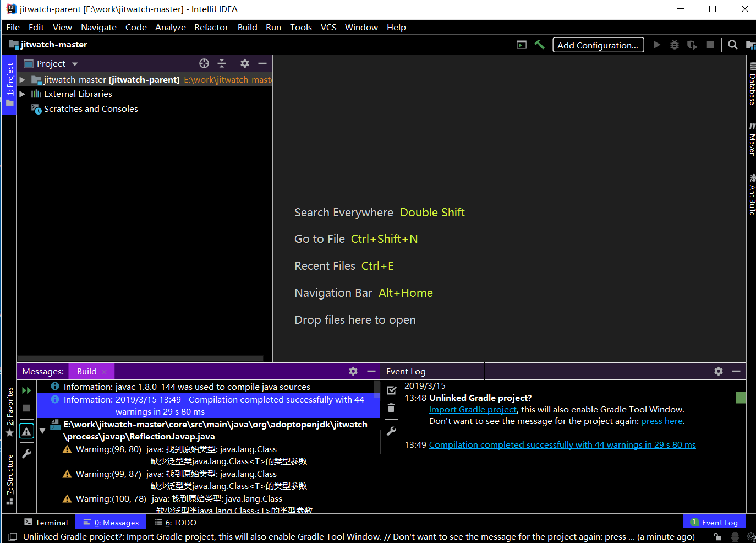Toggle the warnings filter button in Messages

click(26, 431)
